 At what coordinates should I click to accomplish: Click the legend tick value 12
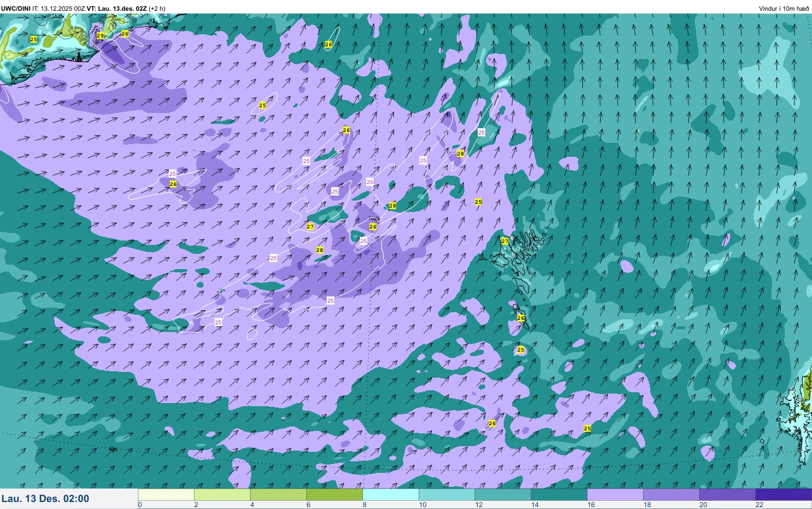coord(478,505)
